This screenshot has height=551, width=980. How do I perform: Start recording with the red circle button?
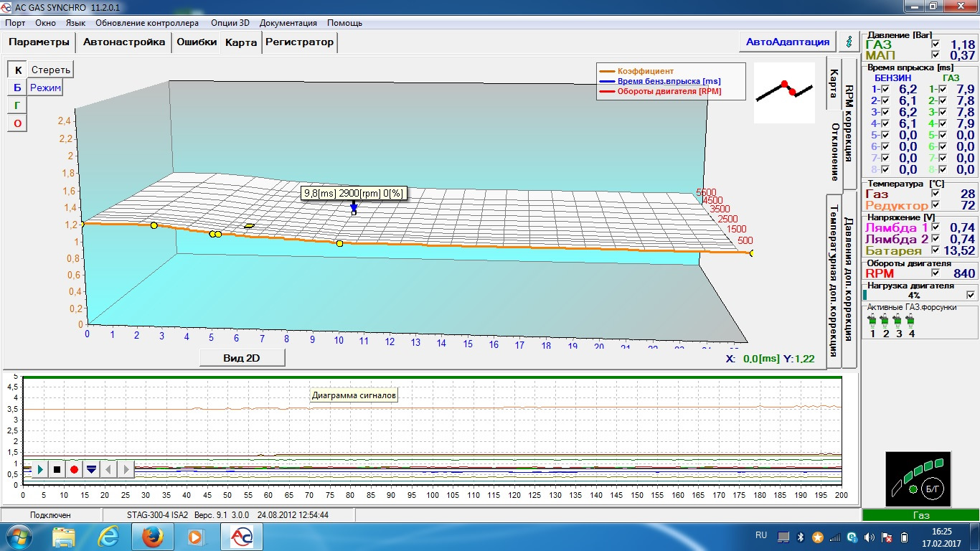point(74,469)
